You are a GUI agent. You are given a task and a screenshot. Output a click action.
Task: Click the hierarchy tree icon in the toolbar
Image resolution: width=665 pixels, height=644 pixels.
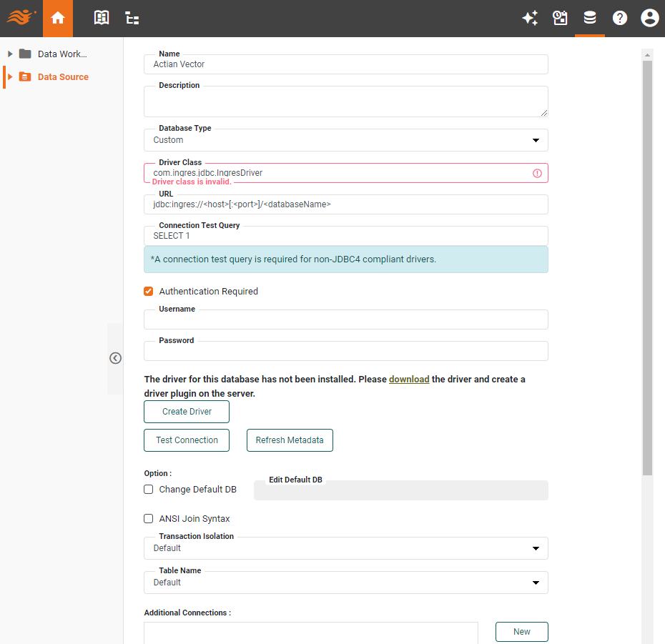point(132,18)
